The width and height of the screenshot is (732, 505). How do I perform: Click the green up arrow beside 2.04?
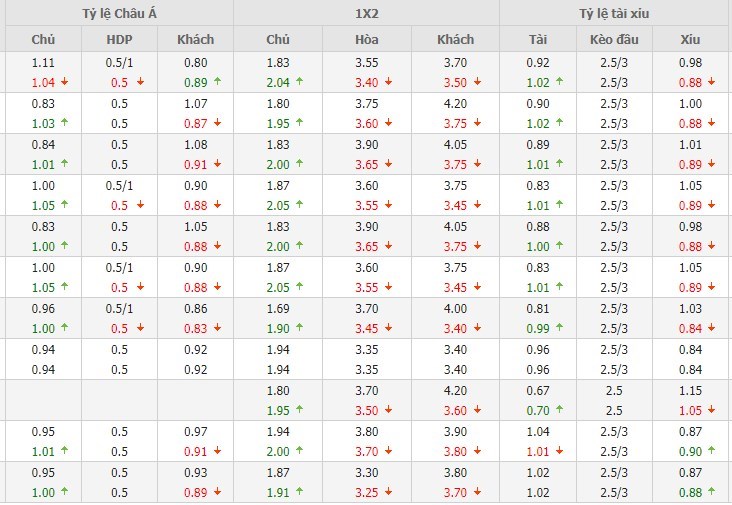[299, 83]
